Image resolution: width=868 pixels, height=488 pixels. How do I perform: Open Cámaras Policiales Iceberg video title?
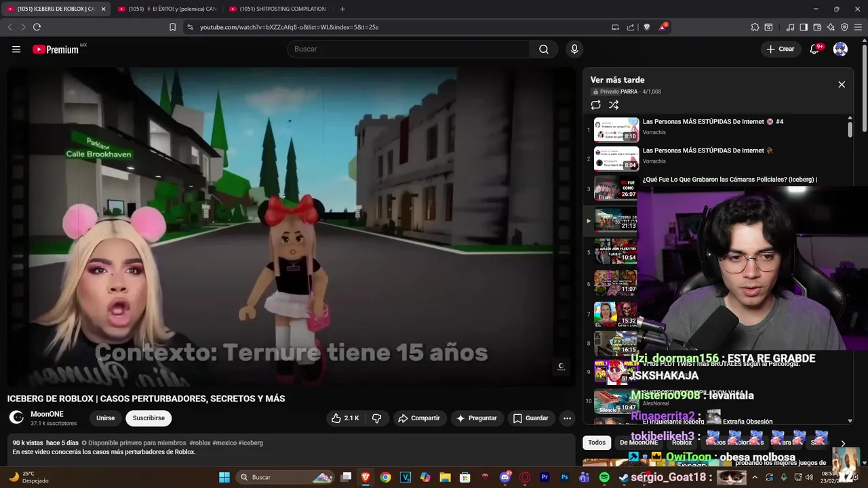(730, 180)
